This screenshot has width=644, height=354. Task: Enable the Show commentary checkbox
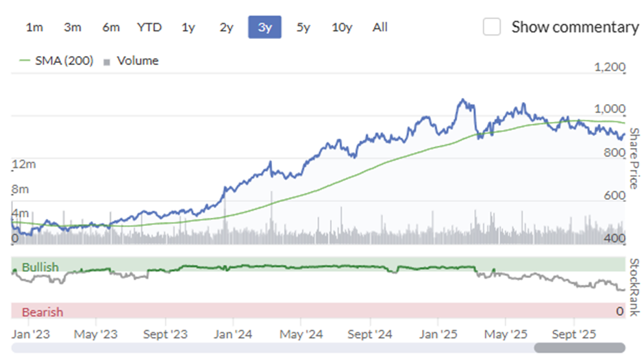click(492, 27)
